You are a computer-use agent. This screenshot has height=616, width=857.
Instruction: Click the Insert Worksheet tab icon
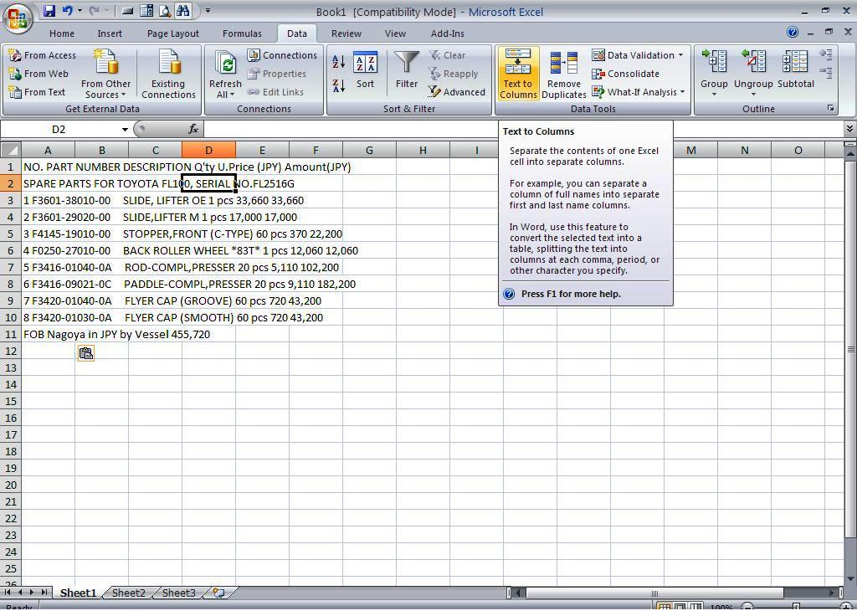[x=218, y=593]
